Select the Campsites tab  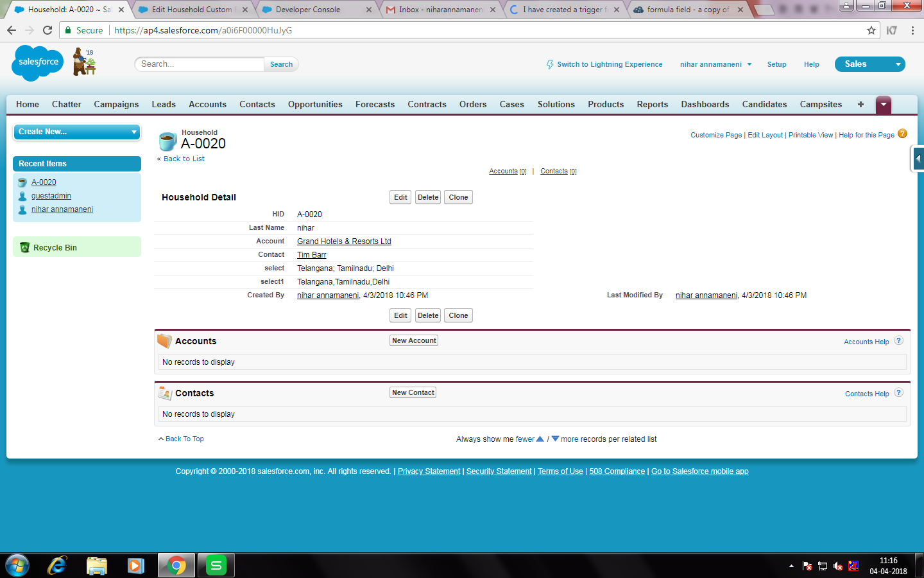pos(821,104)
